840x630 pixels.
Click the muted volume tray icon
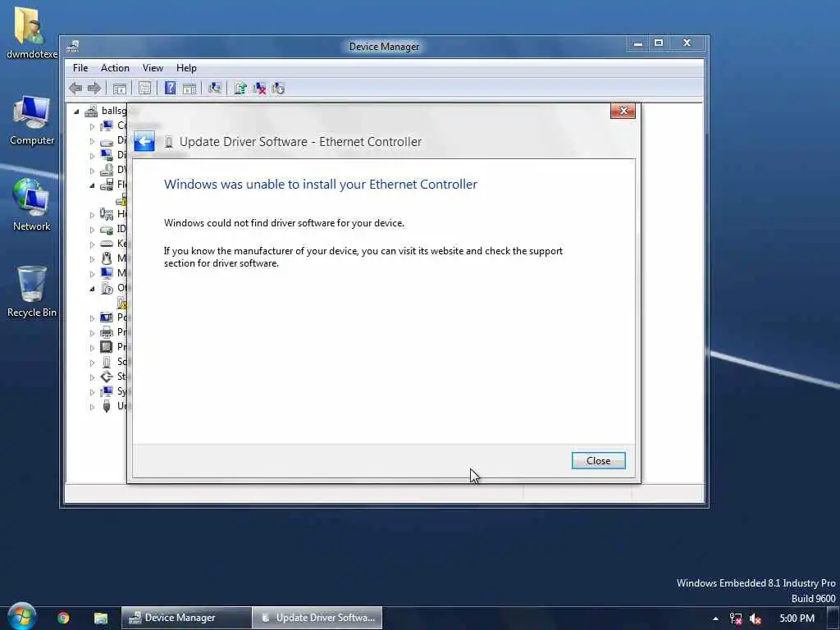pyautogui.click(x=756, y=619)
